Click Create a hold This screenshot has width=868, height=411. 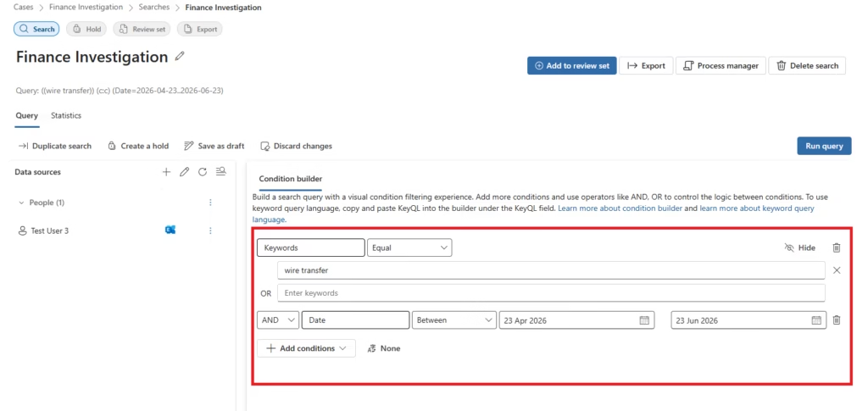[138, 146]
